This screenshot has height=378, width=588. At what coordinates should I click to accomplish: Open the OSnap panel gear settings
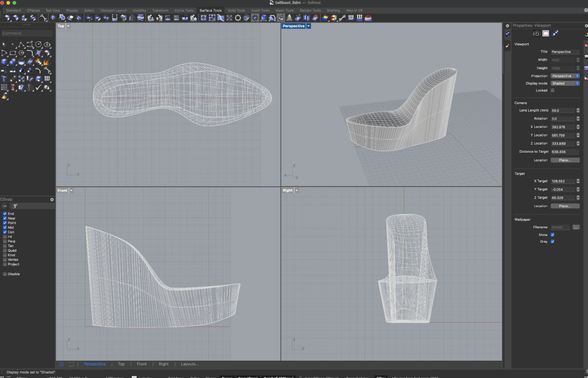pos(52,199)
